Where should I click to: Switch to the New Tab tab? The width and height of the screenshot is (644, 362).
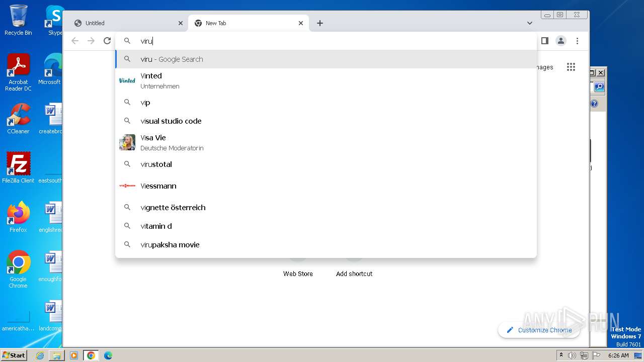coord(249,23)
